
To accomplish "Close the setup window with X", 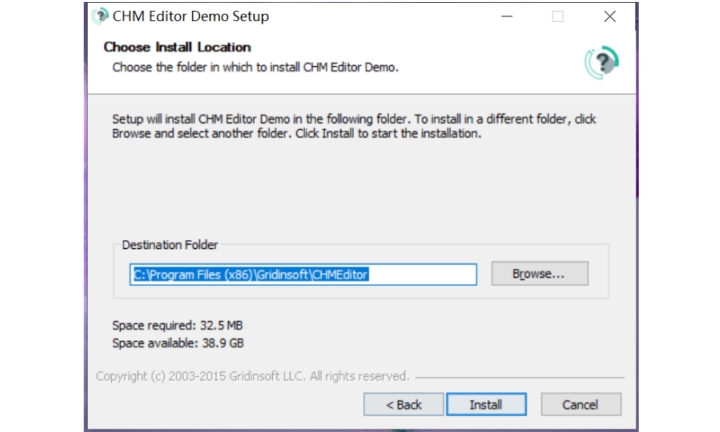I will (610, 16).
